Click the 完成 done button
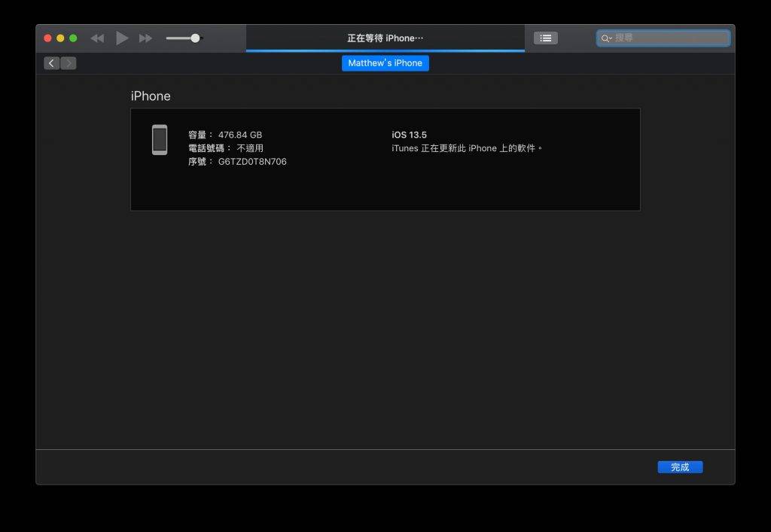 [x=680, y=467]
